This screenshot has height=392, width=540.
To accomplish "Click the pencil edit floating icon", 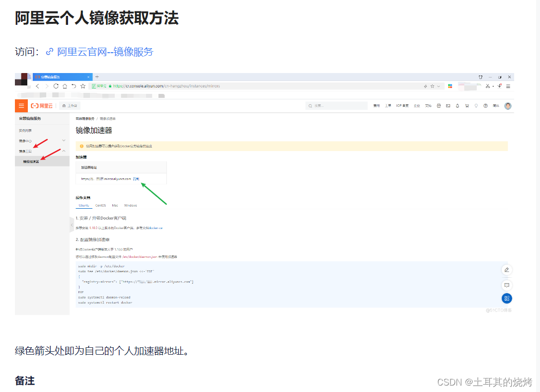I will tap(507, 270).
